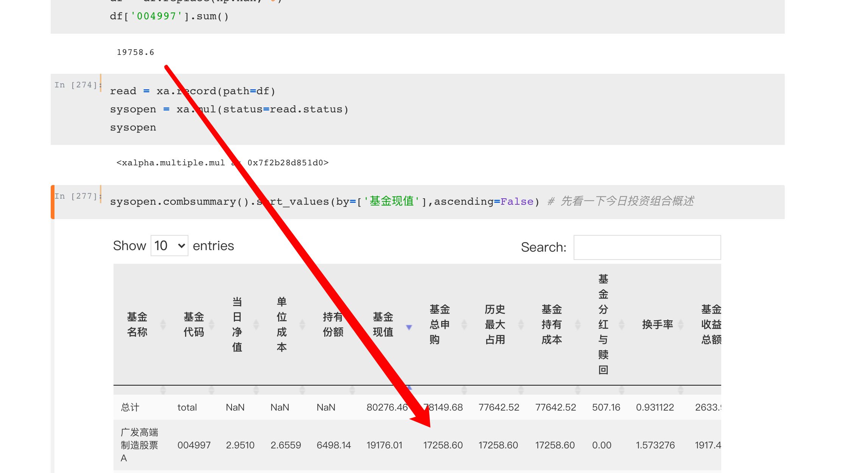868x473 pixels.
Task: Click sort arrows on 基金名称 column
Action: pos(163,324)
